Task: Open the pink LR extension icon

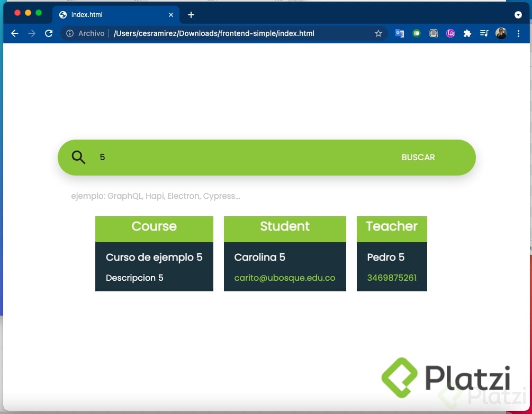Action: [450, 33]
